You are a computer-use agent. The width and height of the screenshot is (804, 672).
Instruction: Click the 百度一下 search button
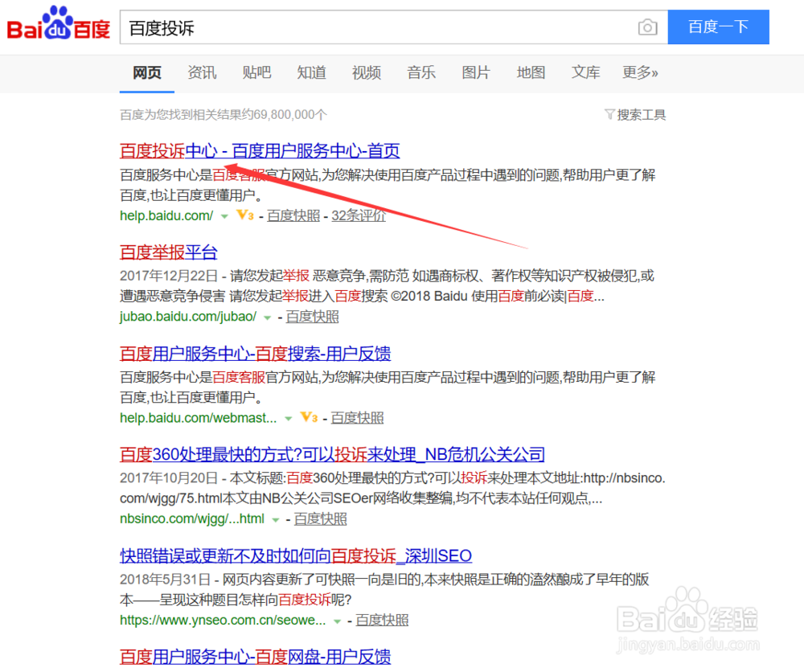718,27
